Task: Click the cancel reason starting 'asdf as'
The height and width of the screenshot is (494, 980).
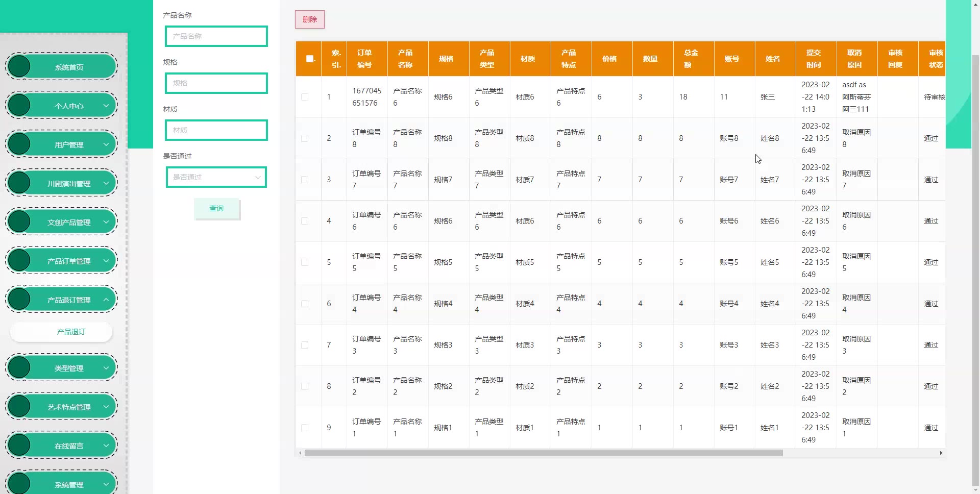Action: tap(856, 97)
